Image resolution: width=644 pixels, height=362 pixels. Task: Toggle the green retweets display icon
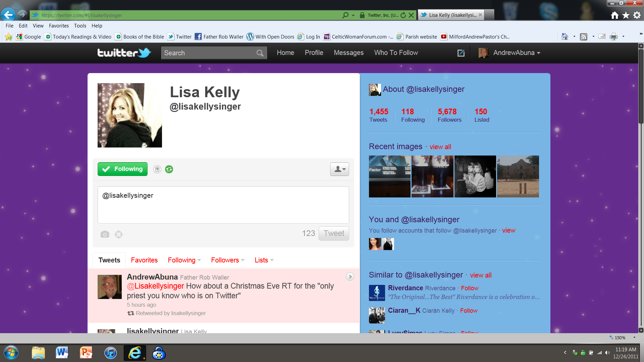coord(169,169)
